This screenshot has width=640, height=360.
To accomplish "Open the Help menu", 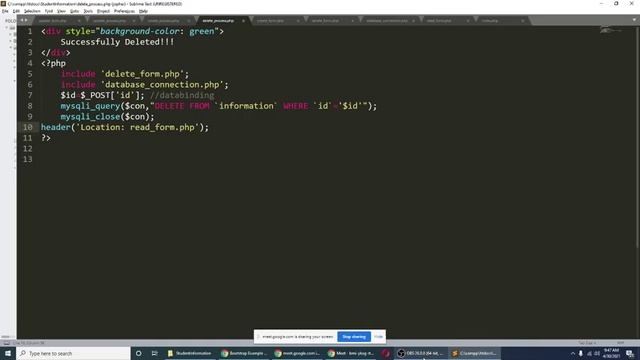I will [143, 11].
